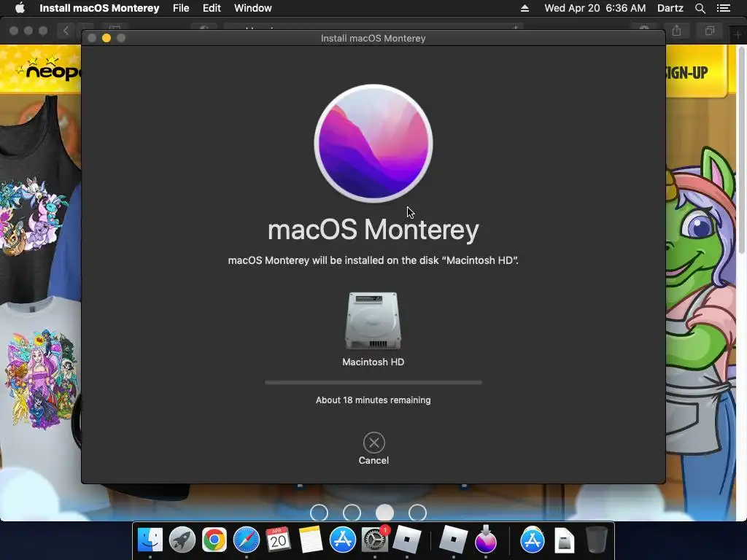
Task: Launch Google Chrome from the Dock
Action: click(x=214, y=540)
